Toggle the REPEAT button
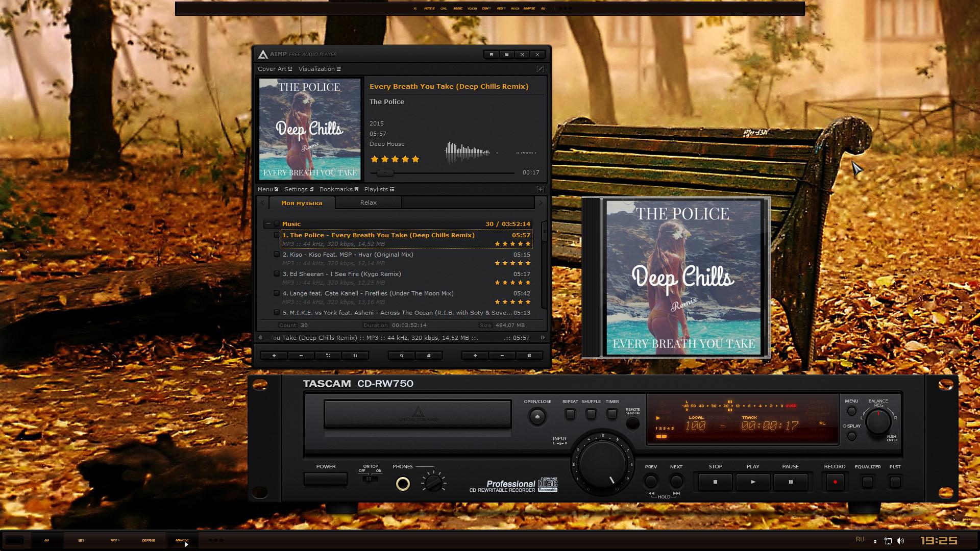The image size is (980, 551). click(x=570, y=414)
